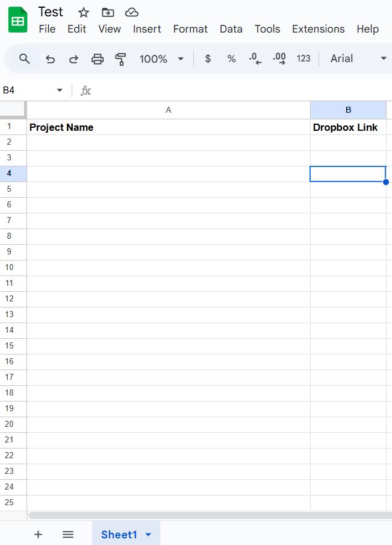This screenshot has width=392, height=545.
Task: Activate the paint format tool
Action: point(120,58)
